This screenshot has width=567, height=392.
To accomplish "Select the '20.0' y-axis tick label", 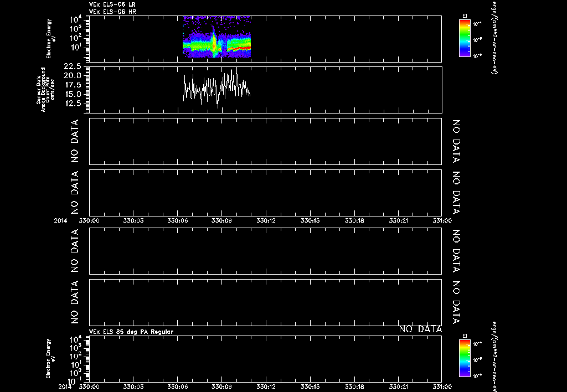I will click(73, 76).
